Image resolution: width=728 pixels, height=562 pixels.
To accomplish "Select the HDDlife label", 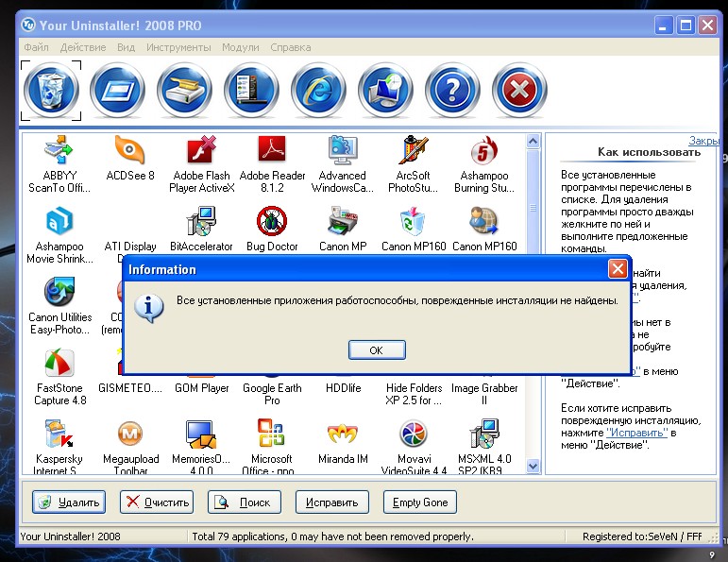I will pyautogui.click(x=343, y=388).
